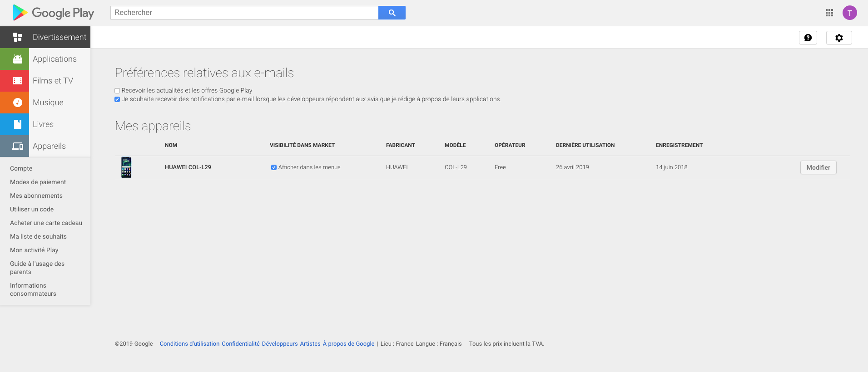Click inside the Rechercher search field

tap(244, 13)
